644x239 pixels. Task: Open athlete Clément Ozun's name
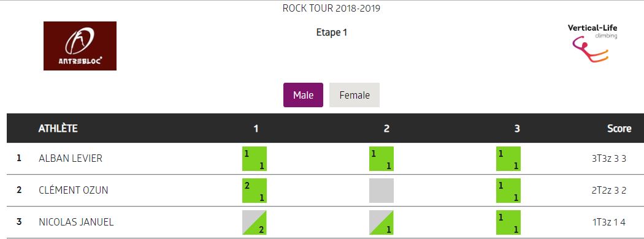click(x=74, y=191)
